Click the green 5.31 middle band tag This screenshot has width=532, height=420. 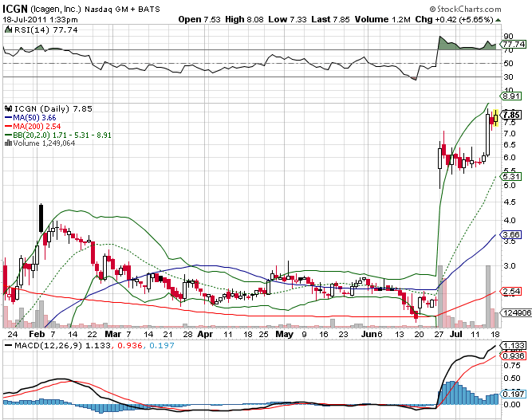click(x=511, y=177)
